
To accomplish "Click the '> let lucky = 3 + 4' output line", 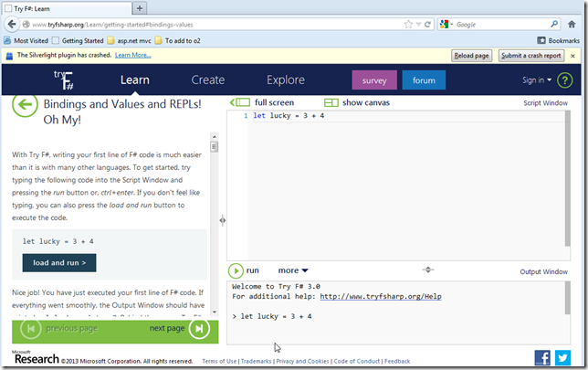I will (x=272, y=316).
